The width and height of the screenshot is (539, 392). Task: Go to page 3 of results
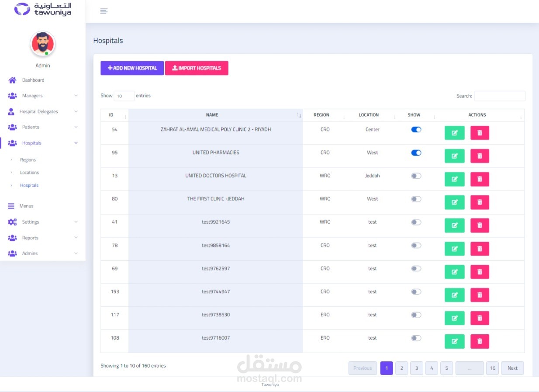pos(417,368)
